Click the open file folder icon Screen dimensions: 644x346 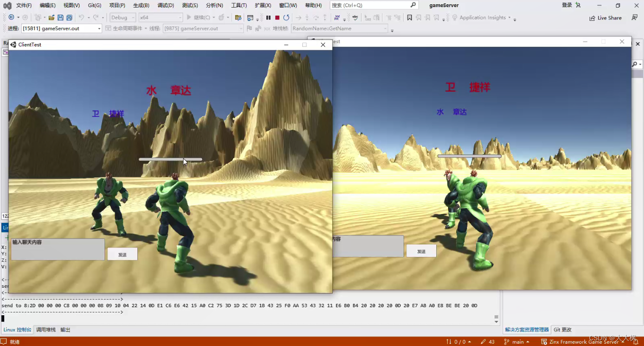coord(52,18)
